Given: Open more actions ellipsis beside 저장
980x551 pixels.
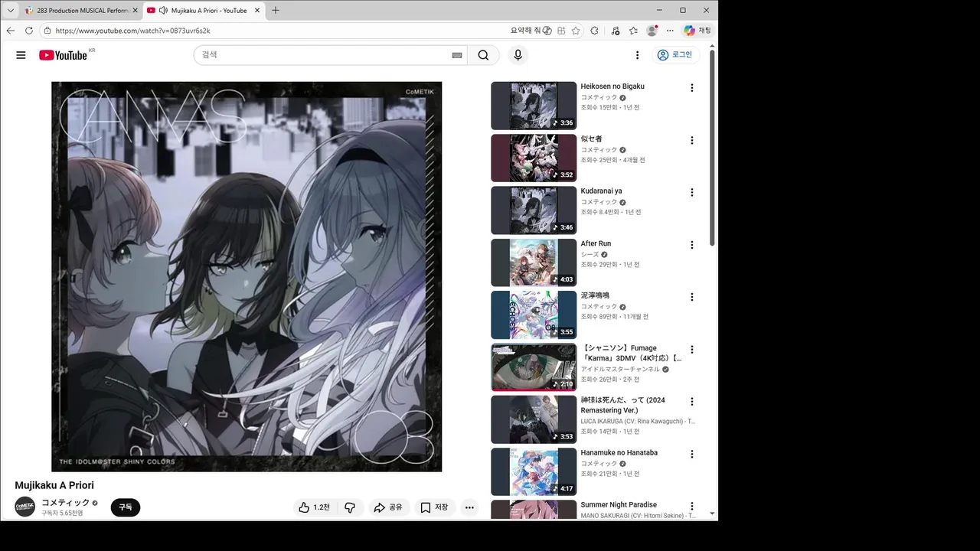Looking at the screenshot, I should pos(469,507).
